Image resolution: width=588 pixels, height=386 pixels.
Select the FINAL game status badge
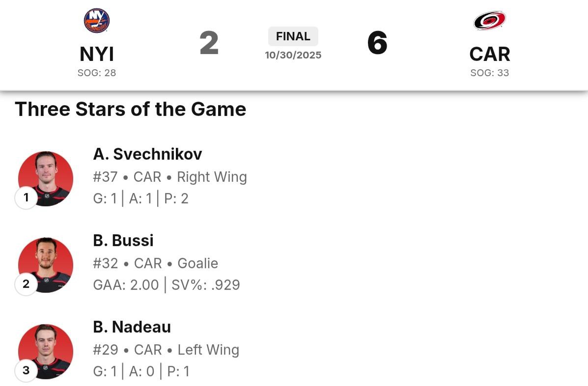coord(293,36)
